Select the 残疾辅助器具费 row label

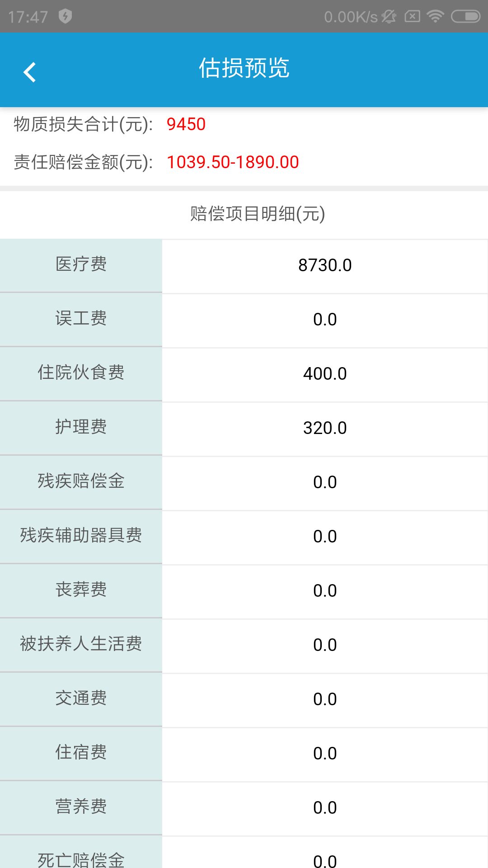tap(81, 536)
